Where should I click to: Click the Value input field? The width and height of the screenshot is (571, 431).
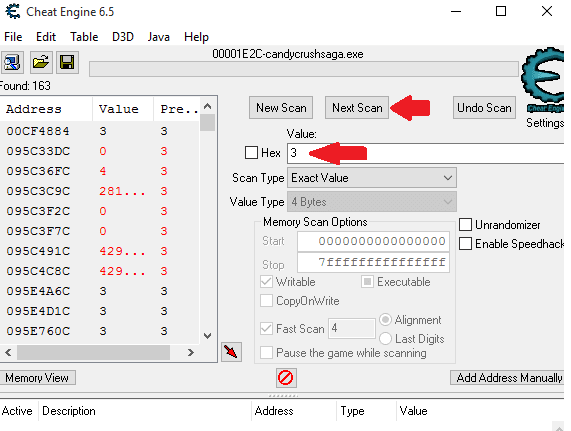tap(426, 153)
